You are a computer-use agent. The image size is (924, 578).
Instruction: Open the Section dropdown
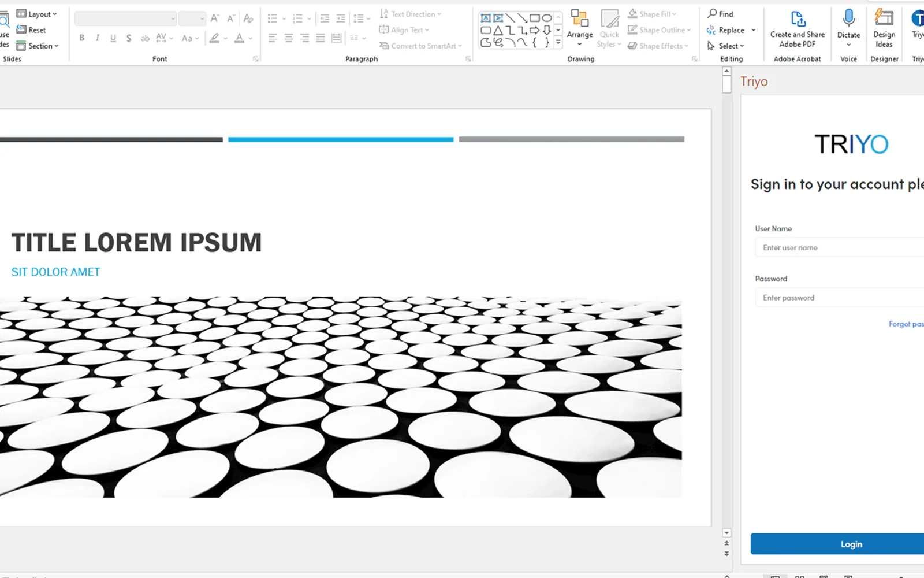(x=38, y=46)
